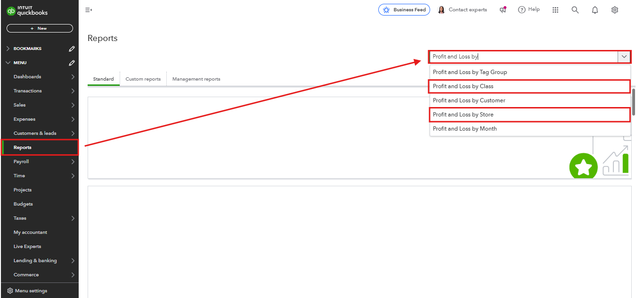Toggle the report search dropdown arrow
This screenshot has width=644, height=298.
pyautogui.click(x=624, y=57)
